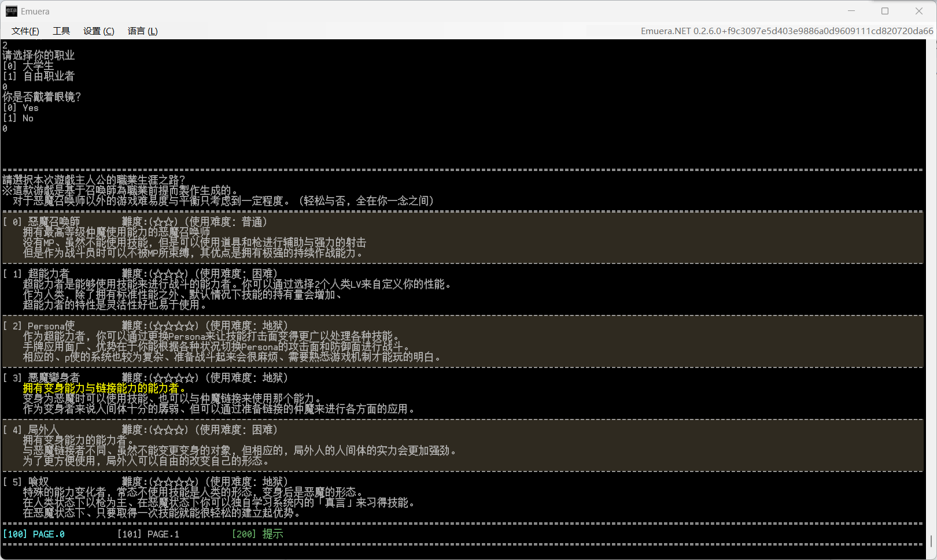Select option [1] 超能力者
The width and height of the screenshot is (937, 560).
(463, 290)
